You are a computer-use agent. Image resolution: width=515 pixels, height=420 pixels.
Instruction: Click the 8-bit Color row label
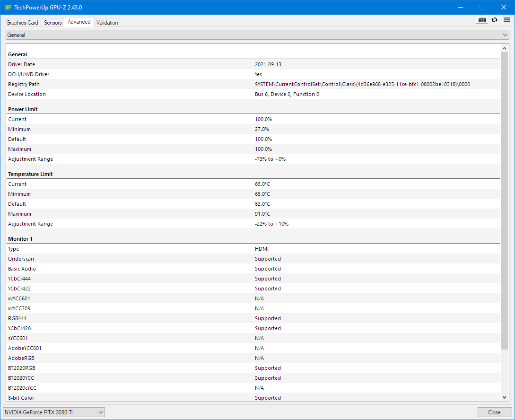21,398
